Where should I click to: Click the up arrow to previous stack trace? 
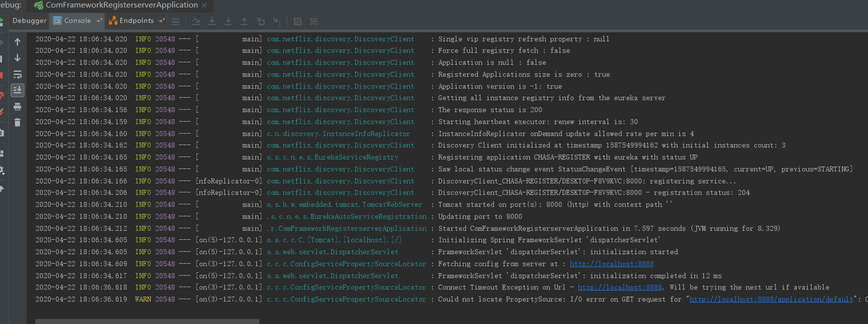click(17, 42)
